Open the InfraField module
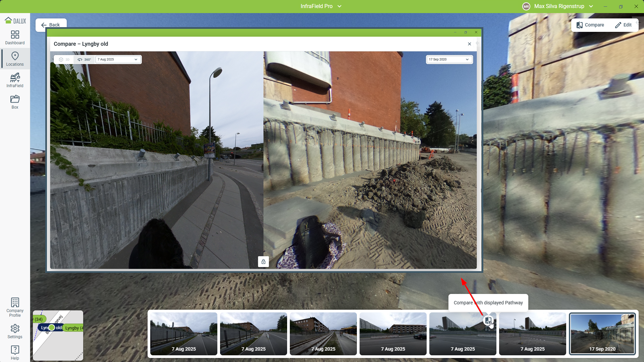This screenshot has width=644, height=362. [x=15, y=80]
